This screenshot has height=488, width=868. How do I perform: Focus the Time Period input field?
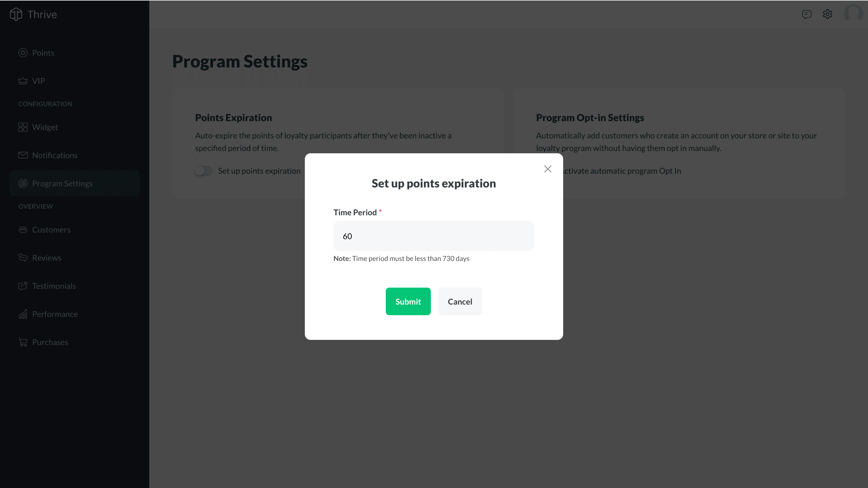[434, 236]
